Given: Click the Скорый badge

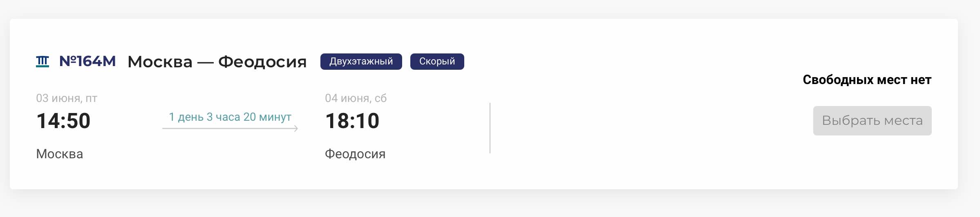Looking at the screenshot, I should (437, 62).
